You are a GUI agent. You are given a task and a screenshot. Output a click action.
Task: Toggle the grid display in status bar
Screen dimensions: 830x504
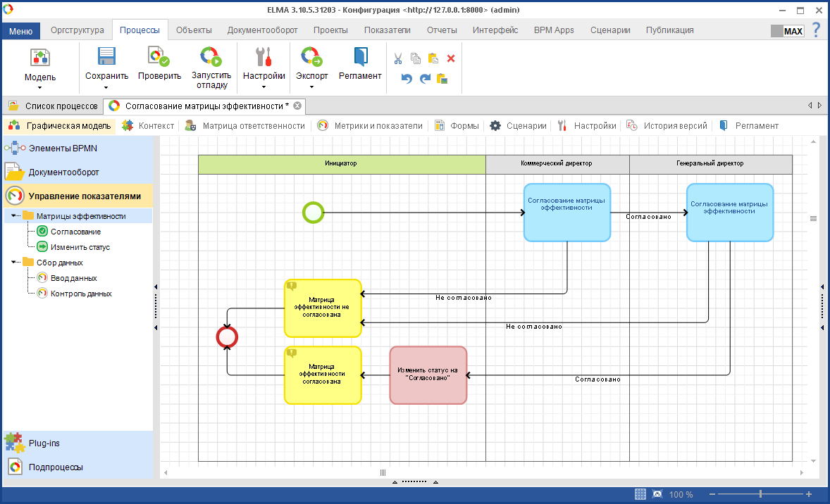coord(640,494)
